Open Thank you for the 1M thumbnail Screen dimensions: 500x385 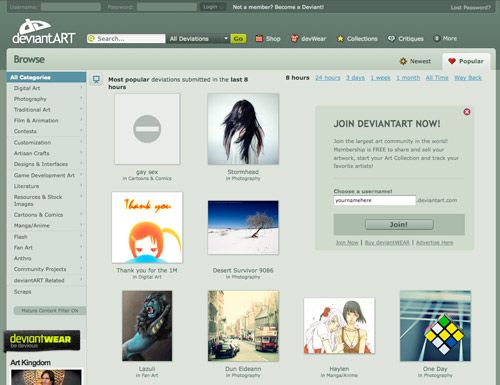tap(147, 227)
